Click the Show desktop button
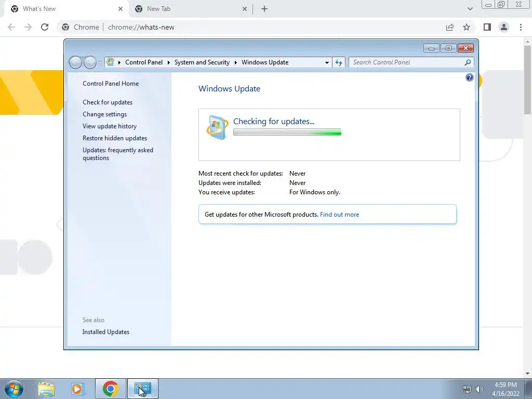This screenshot has width=532, height=399. click(x=528, y=389)
